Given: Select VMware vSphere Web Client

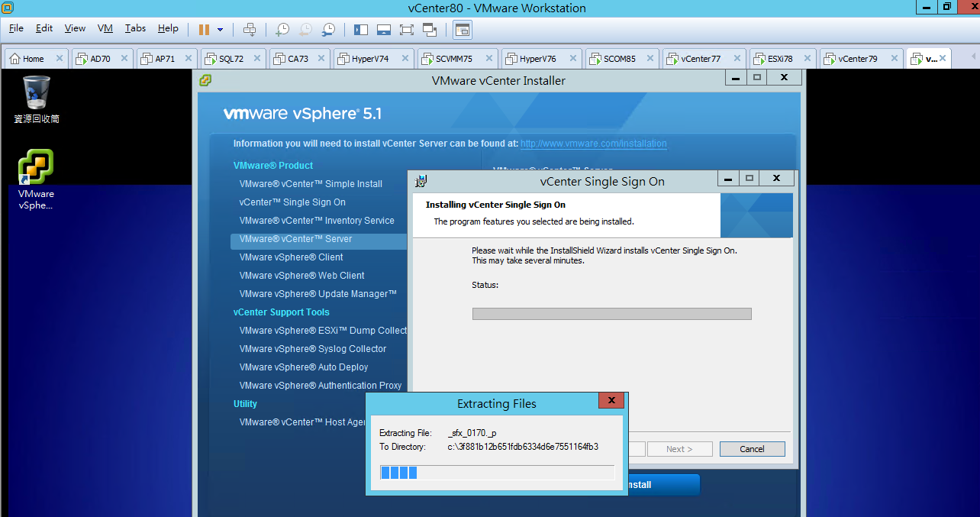Looking at the screenshot, I should [x=301, y=276].
